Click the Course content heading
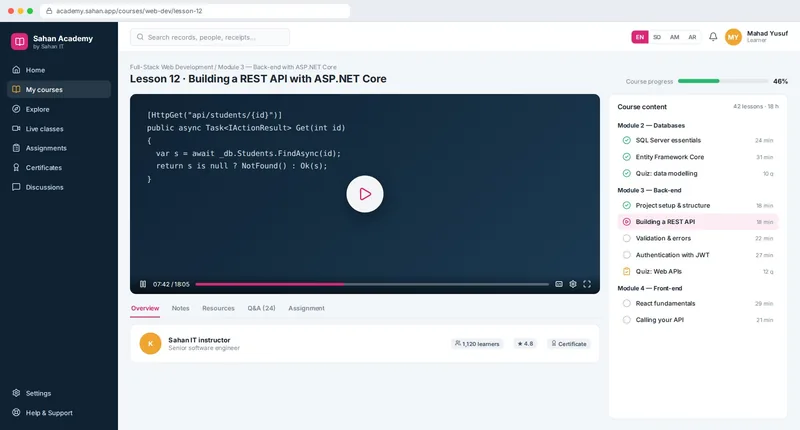Image resolution: width=800 pixels, height=430 pixels. coord(642,107)
